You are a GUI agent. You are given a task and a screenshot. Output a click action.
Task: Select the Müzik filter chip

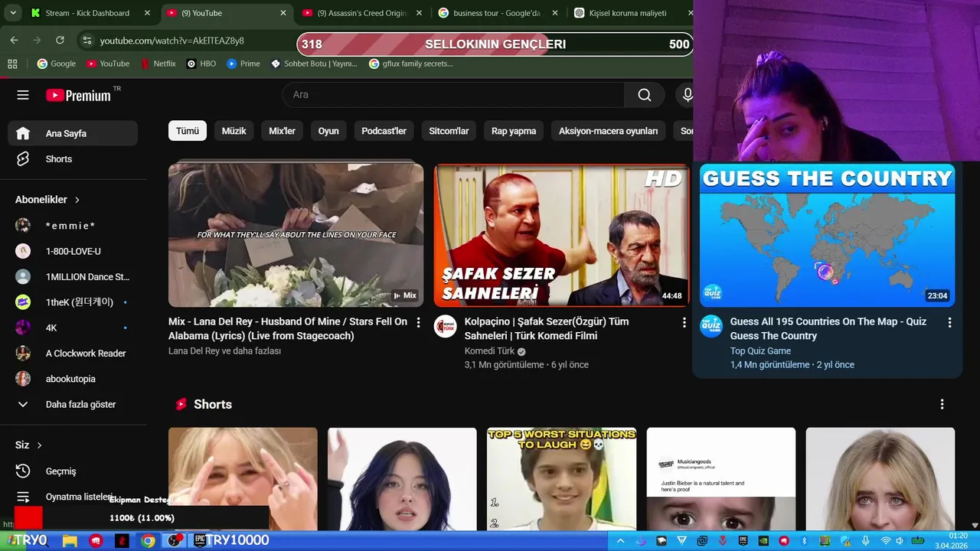(234, 131)
